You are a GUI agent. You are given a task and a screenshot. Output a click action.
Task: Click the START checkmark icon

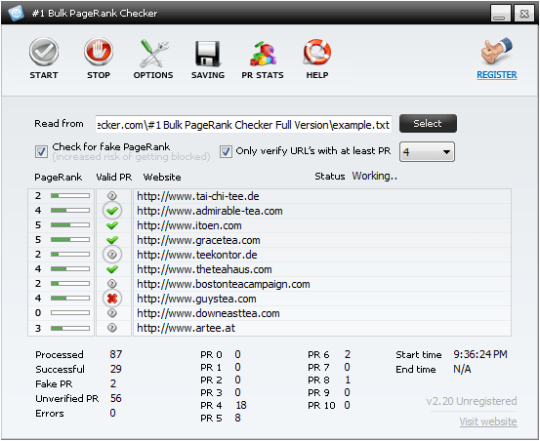pos(44,52)
